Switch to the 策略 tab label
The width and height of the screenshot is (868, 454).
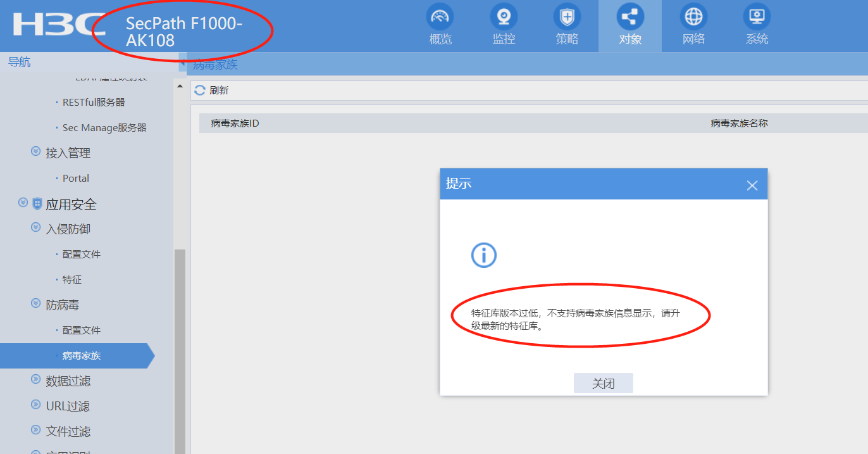pyautogui.click(x=567, y=39)
